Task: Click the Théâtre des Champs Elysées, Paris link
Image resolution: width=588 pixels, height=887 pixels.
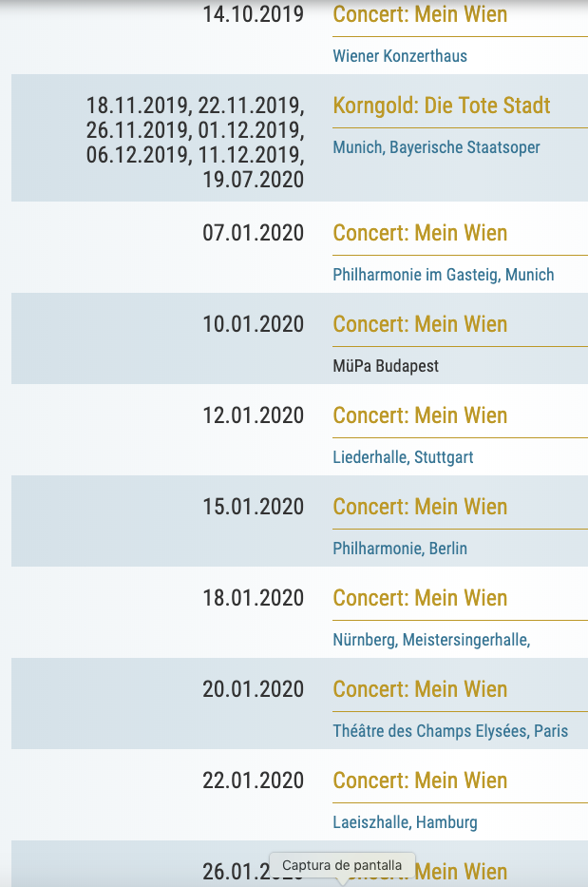Action: 450,731
